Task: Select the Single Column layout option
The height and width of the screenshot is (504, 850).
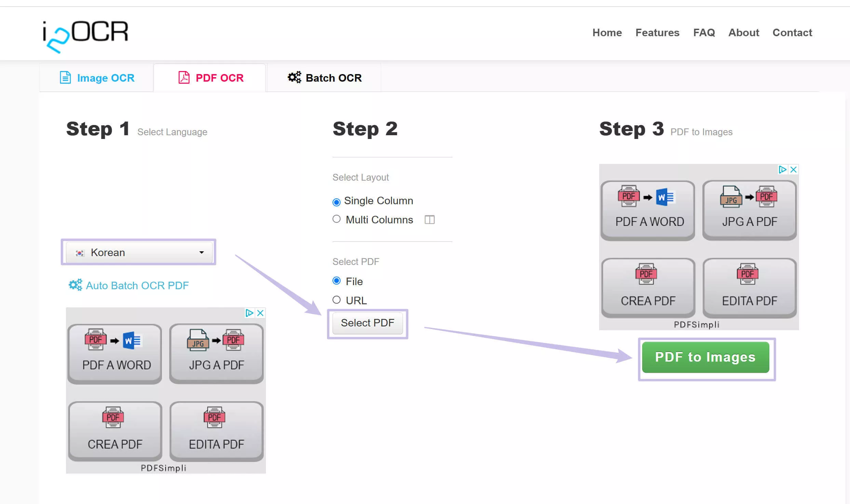Action: click(336, 202)
